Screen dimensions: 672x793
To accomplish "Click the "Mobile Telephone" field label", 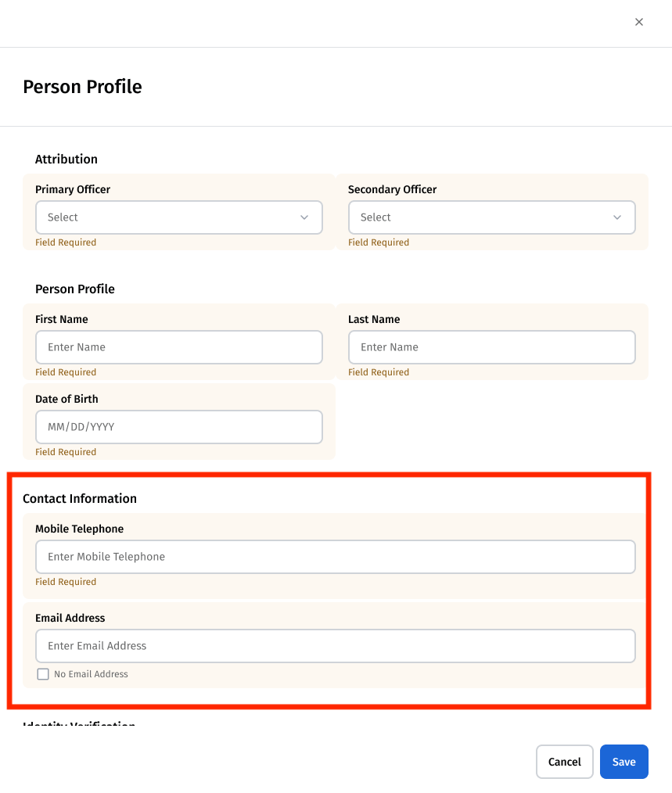I will click(x=79, y=529).
